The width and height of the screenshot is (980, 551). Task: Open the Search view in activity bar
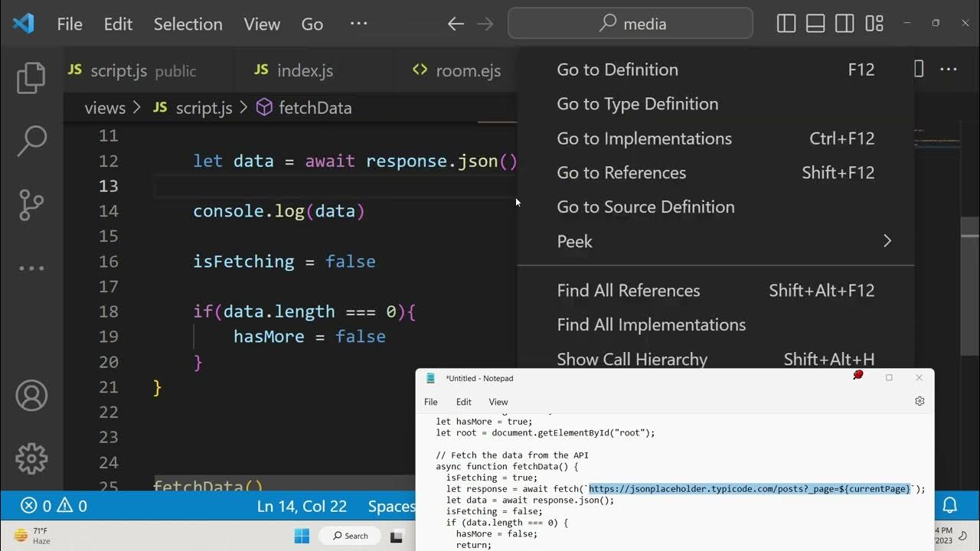pos(31,141)
